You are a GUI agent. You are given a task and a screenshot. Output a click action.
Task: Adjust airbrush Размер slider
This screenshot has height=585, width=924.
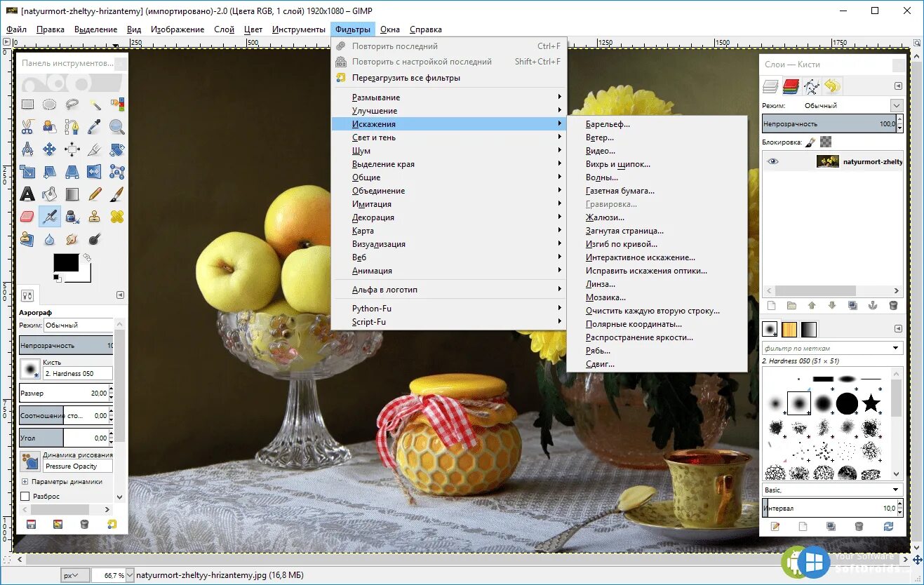tap(66, 393)
